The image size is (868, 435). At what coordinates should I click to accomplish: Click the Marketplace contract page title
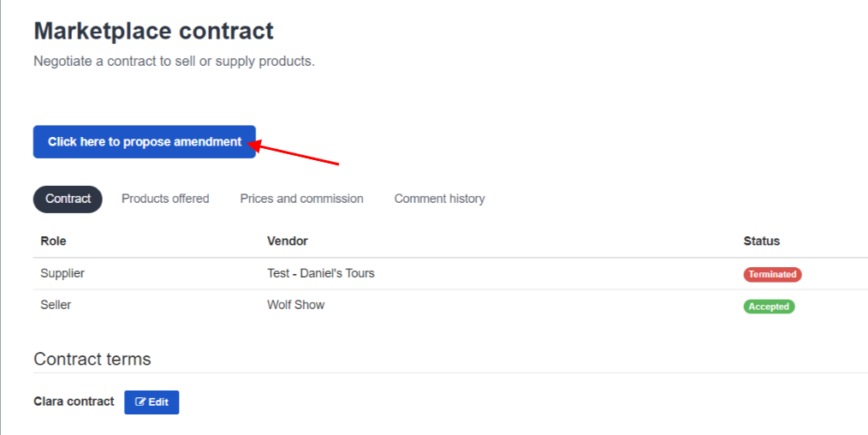pyautogui.click(x=154, y=31)
